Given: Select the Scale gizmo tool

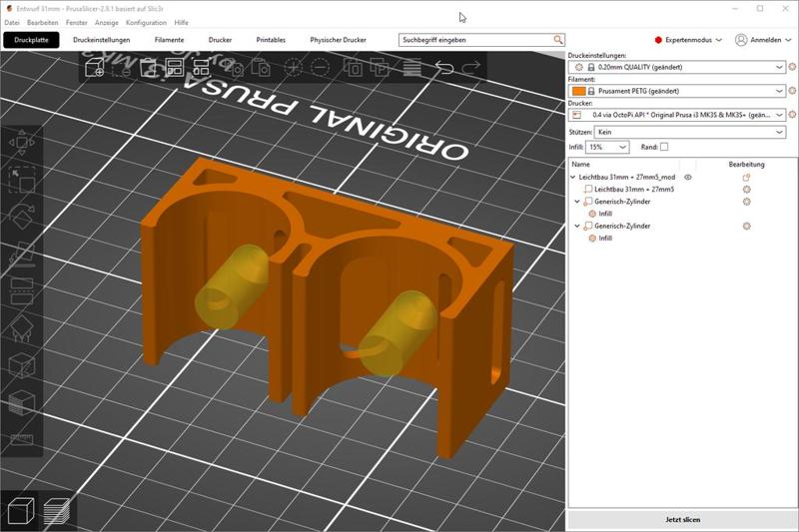Looking at the screenshot, I should pyautogui.click(x=21, y=181).
